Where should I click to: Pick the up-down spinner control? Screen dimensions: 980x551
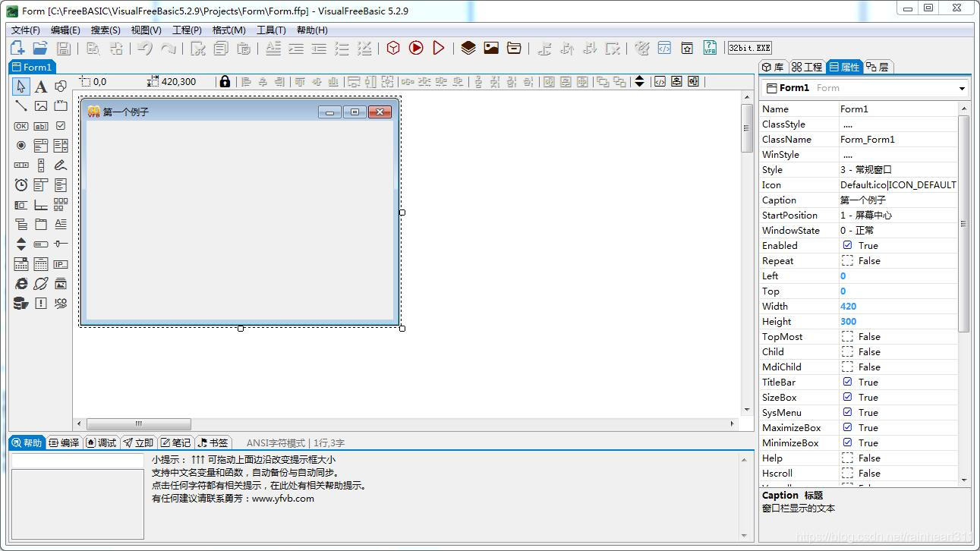pyautogui.click(x=21, y=244)
